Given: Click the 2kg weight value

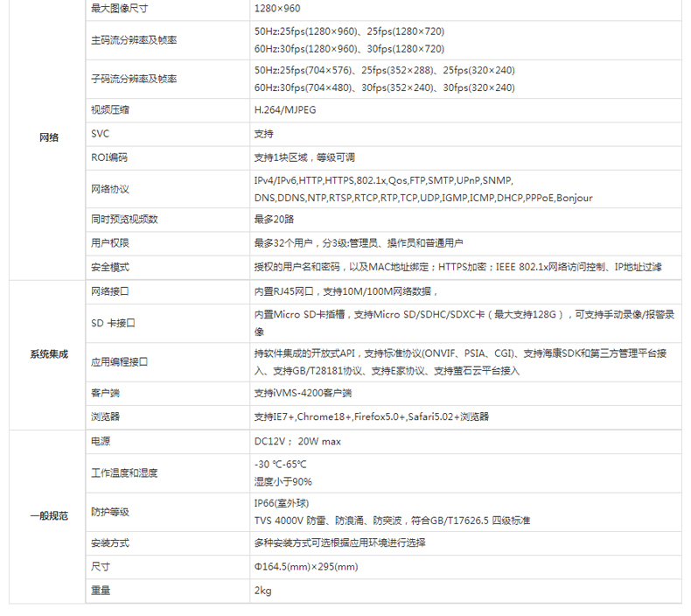Looking at the screenshot, I should (263, 591).
